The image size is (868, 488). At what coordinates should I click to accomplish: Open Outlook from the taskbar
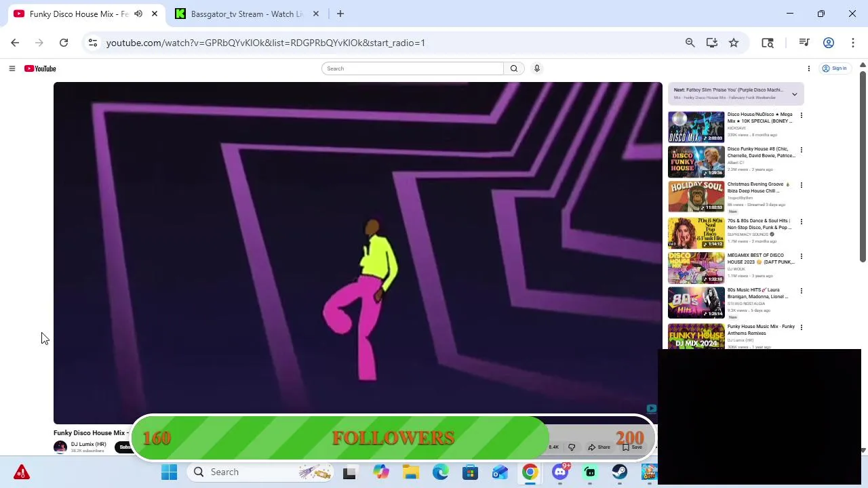click(500, 472)
